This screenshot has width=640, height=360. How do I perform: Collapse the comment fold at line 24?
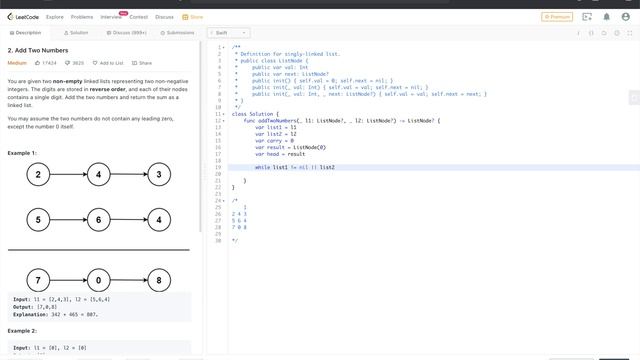223,201
